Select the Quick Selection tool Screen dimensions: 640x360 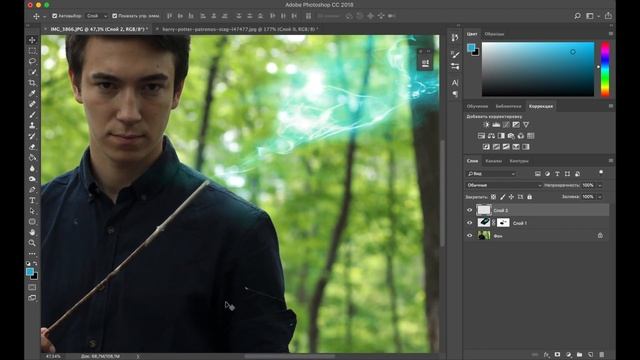(32, 72)
